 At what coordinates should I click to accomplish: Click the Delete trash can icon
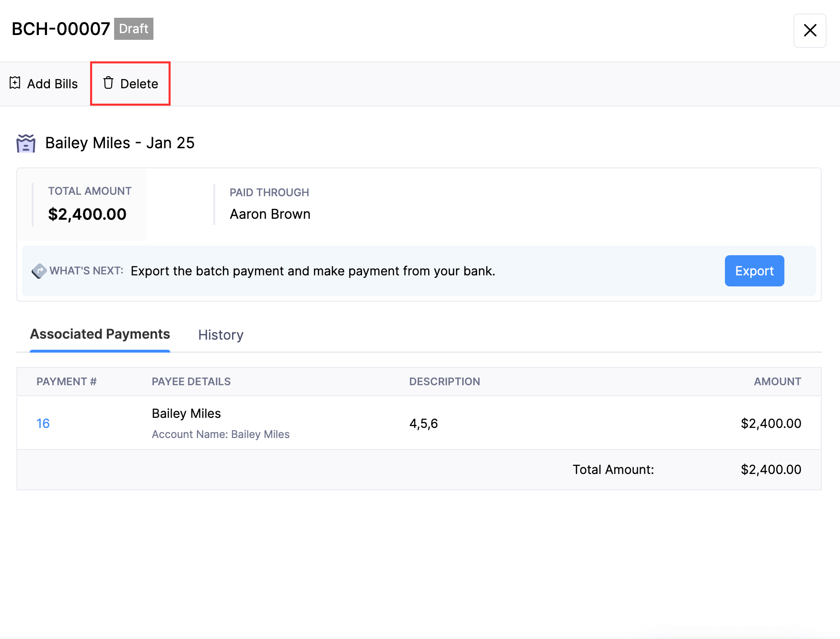pyautogui.click(x=108, y=83)
